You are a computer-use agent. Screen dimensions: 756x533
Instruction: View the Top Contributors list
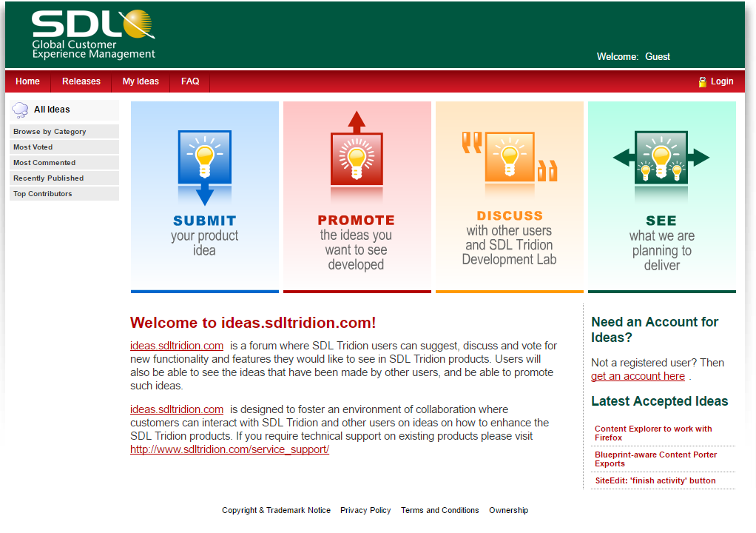[x=64, y=193]
